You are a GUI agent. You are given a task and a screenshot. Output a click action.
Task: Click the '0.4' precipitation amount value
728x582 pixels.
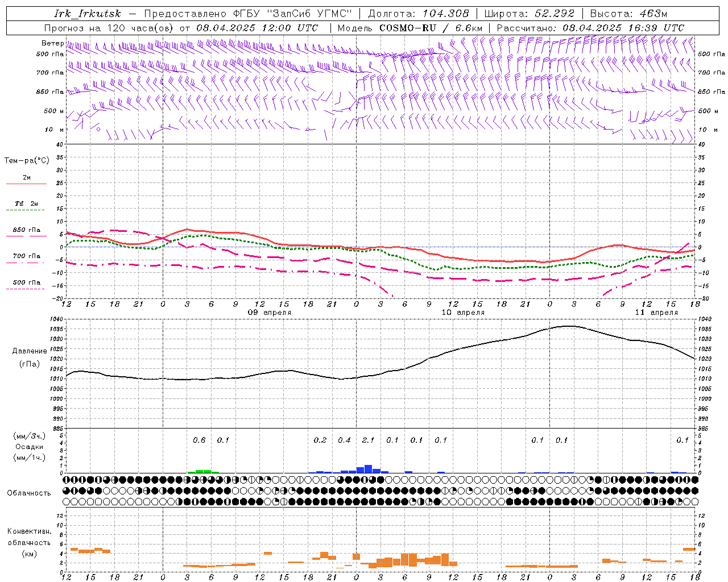344,440
